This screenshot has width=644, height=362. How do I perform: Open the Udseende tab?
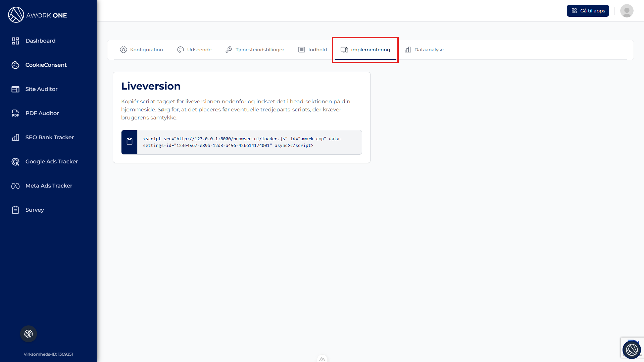194,50
